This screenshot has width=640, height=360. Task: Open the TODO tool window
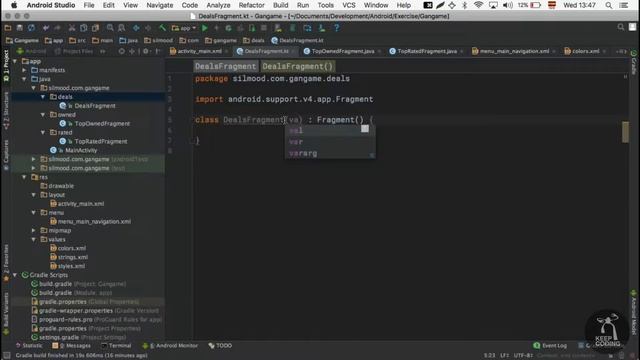tap(220, 346)
